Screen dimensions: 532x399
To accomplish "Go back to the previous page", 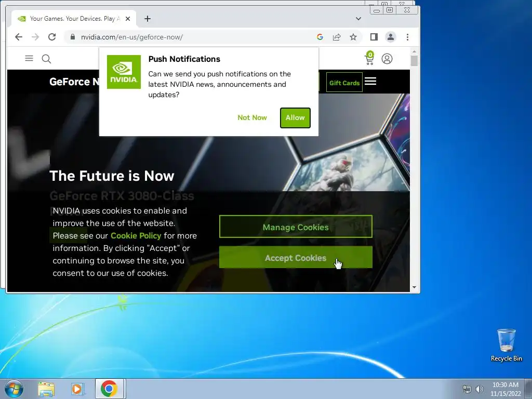I will [19, 37].
